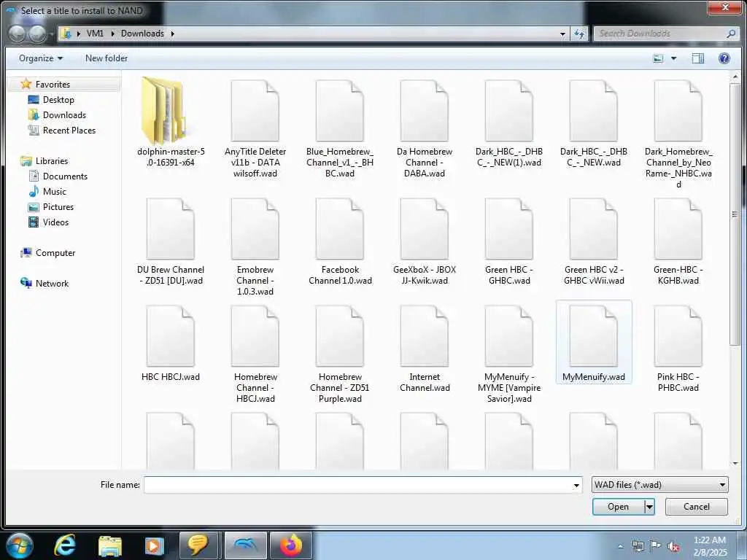Select Documents library
This screenshot has width=747, height=560.
(65, 176)
